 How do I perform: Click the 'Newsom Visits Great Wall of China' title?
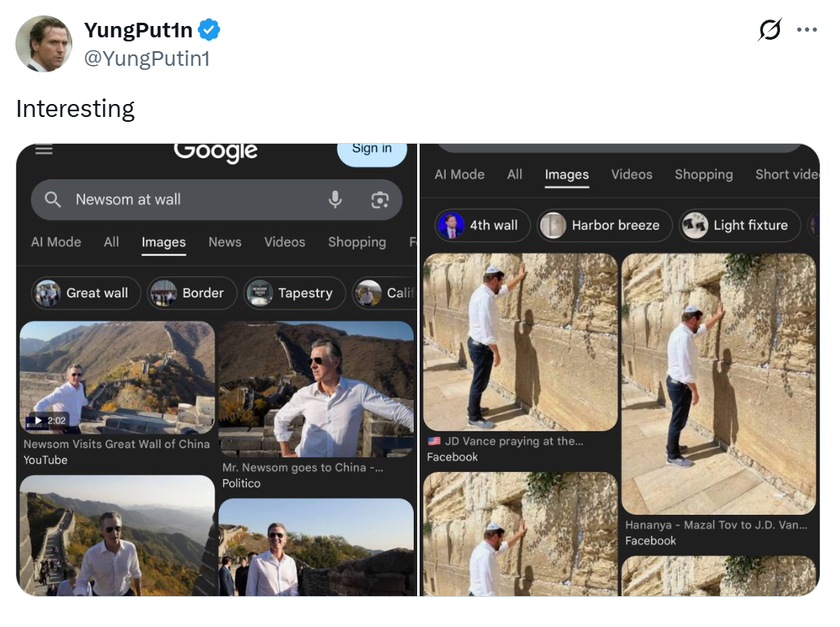116,443
